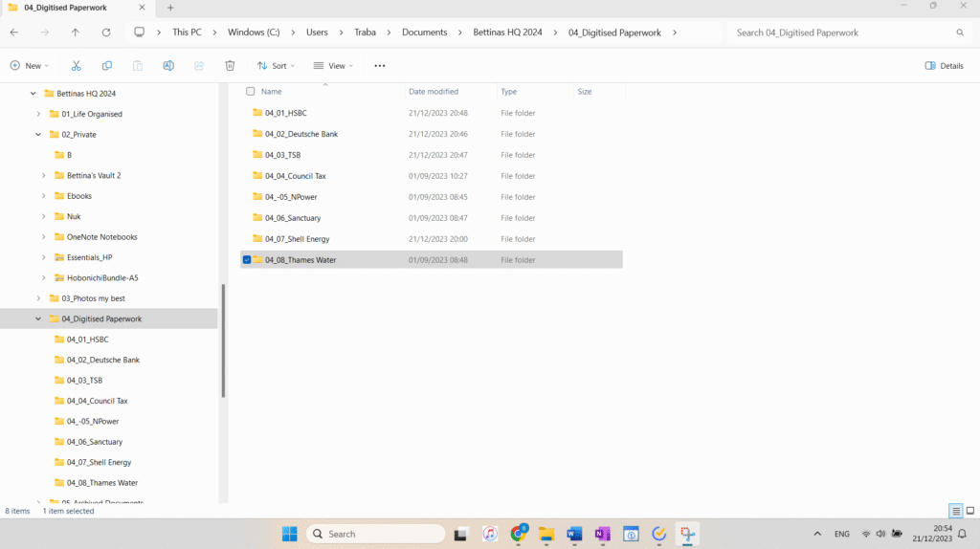Expand Bettina's Vault 2 tree node

click(x=44, y=175)
